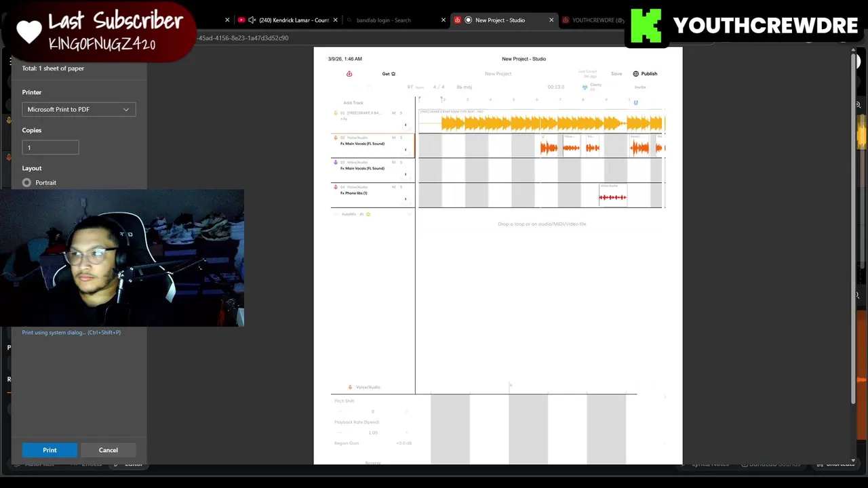Toggle mute M on track 02 Voice/Audio
Screen dimensions: 868x488
pyautogui.click(x=393, y=138)
